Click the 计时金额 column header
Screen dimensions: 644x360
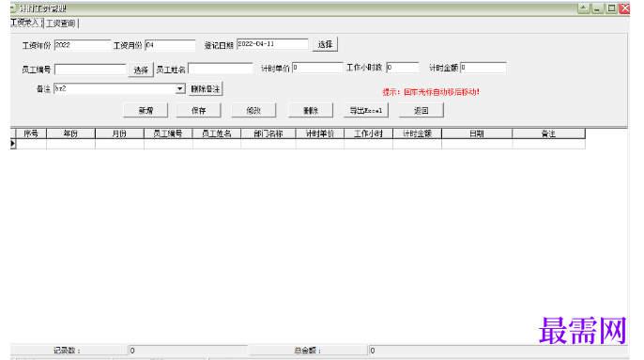coord(417,133)
